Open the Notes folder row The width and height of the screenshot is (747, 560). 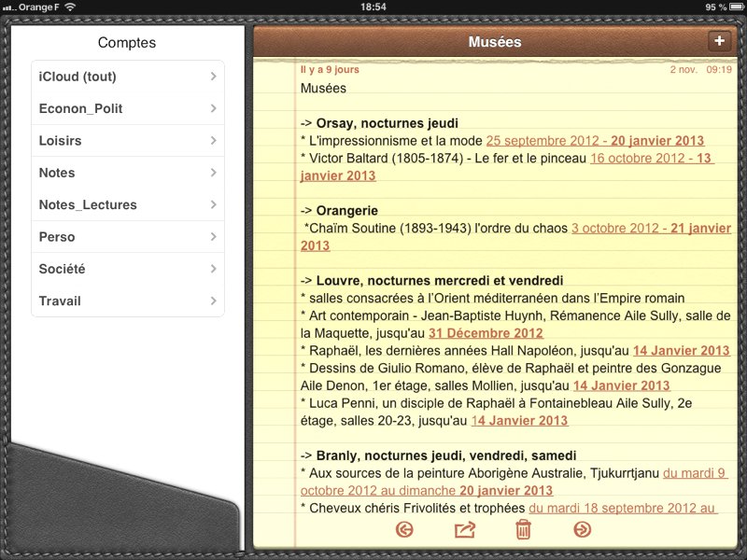click(x=127, y=173)
